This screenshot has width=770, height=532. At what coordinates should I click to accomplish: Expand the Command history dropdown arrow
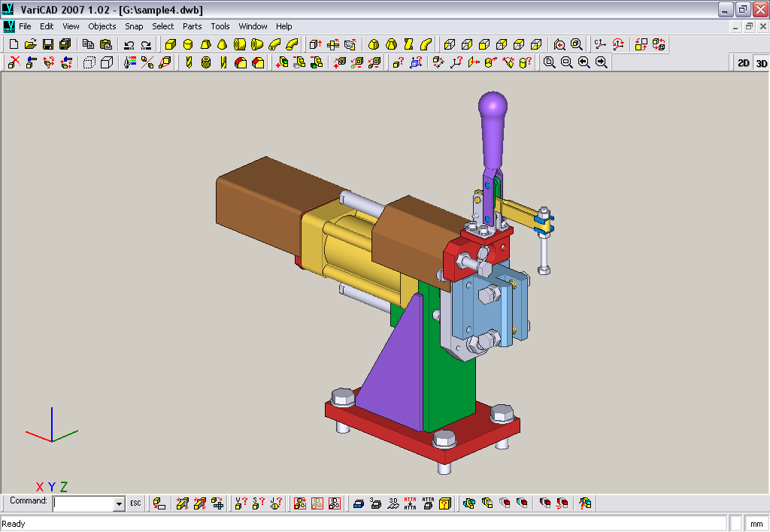(x=119, y=504)
